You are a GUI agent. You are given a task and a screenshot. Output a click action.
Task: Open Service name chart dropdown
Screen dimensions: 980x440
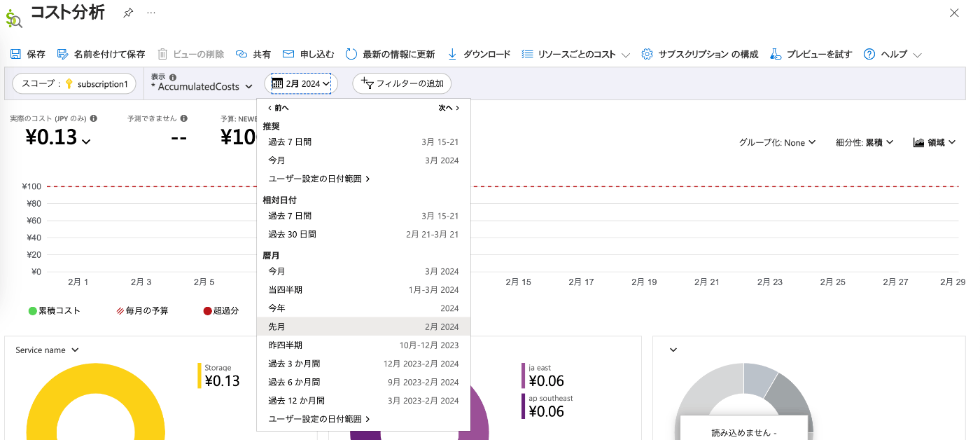click(x=47, y=350)
